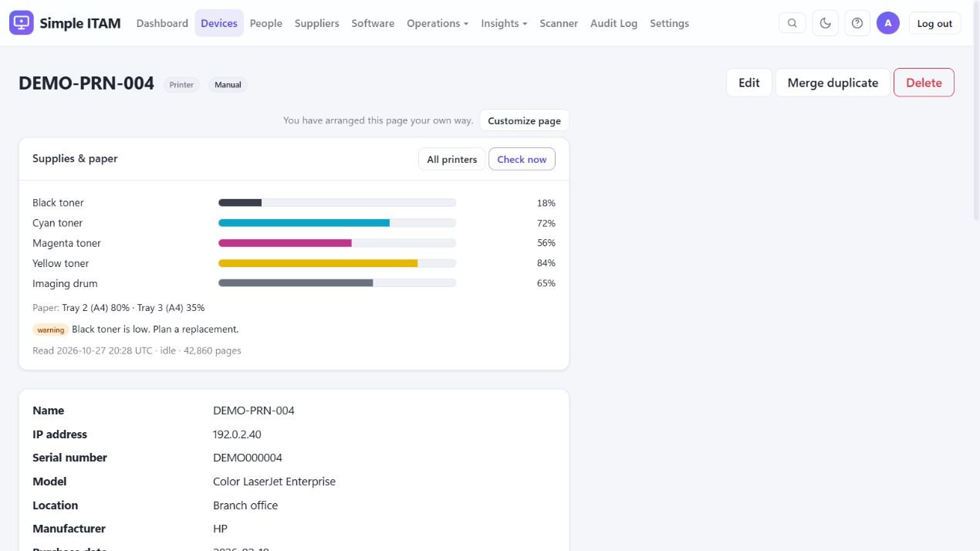
Task: Click the Black toner level bar
Action: 337,203
